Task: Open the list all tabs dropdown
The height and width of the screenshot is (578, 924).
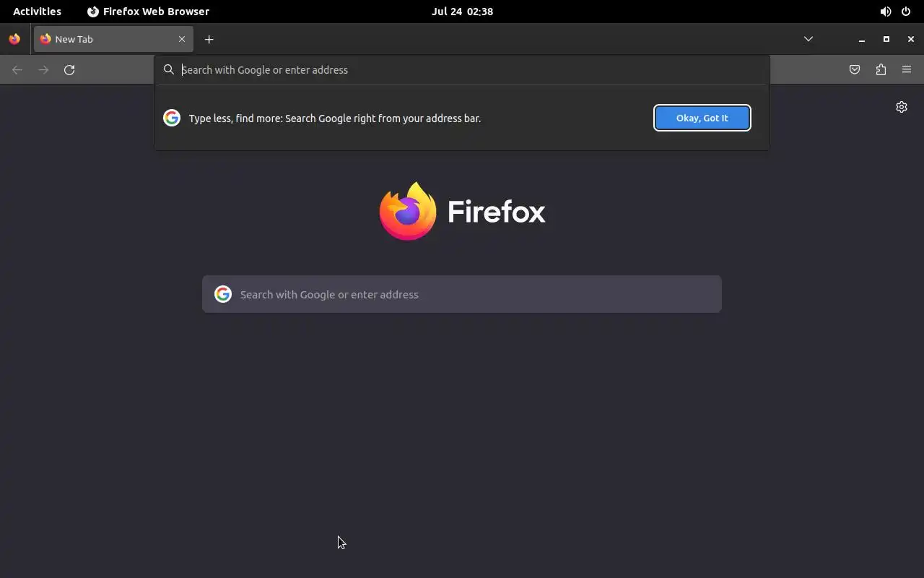Action: (x=808, y=39)
